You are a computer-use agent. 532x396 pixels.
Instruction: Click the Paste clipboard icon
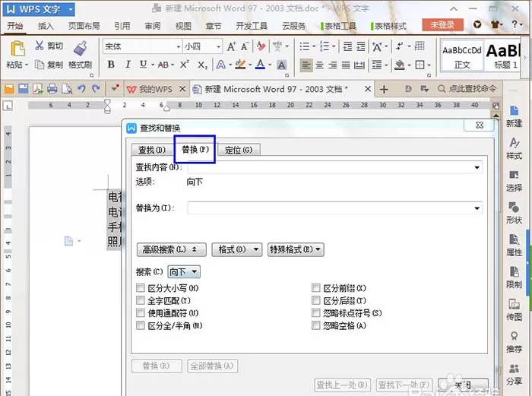[x=17, y=49]
